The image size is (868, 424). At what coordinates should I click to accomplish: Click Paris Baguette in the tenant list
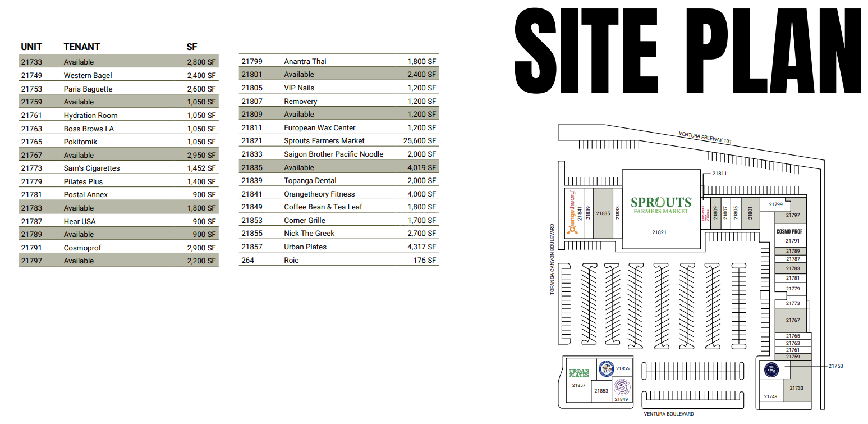pyautogui.click(x=88, y=89)
